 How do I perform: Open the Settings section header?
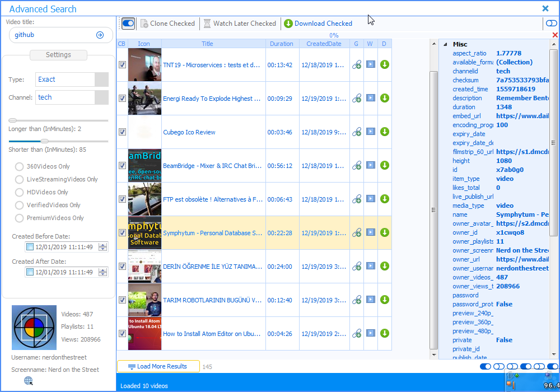[x=58, y=55]
